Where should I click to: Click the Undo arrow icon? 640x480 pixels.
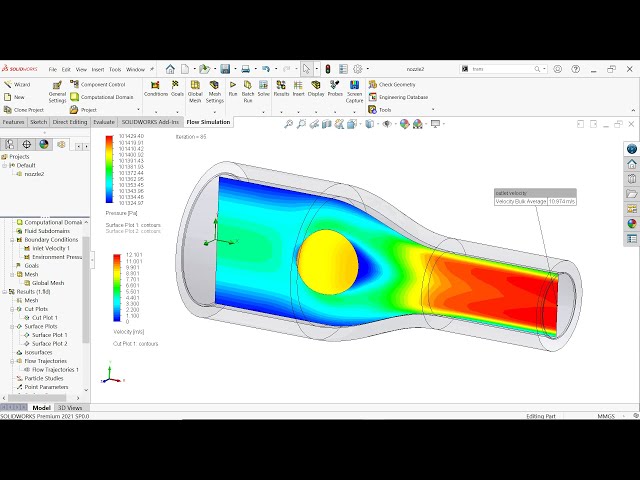pyautogui.click(x=266, y=69)
